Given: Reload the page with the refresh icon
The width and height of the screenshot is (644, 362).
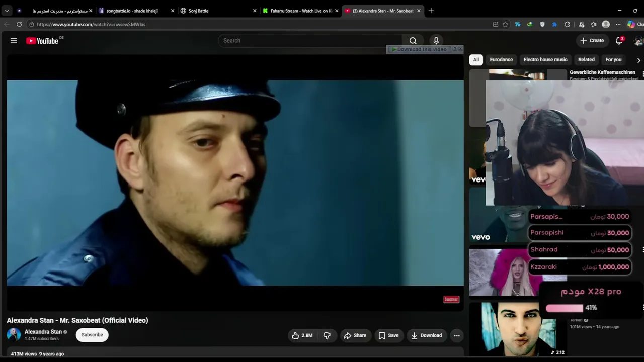Looking at the screenshot, I should [x=19, y=24].
